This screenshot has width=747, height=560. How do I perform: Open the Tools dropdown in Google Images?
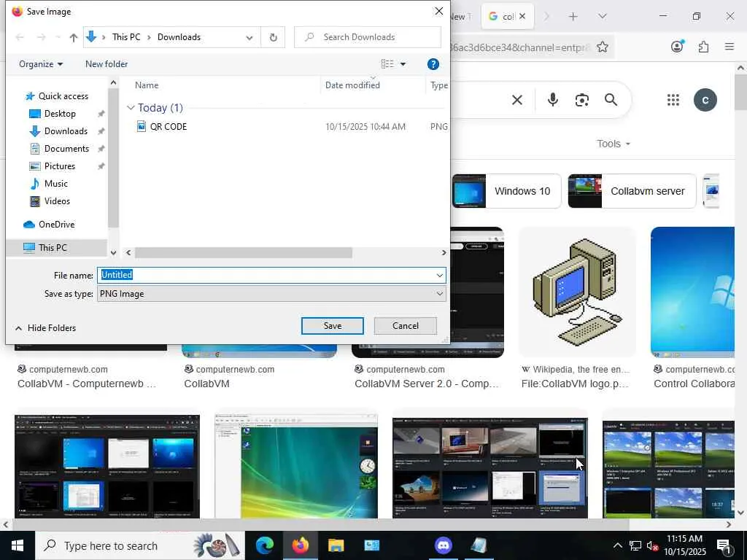(x=613, y=144)
